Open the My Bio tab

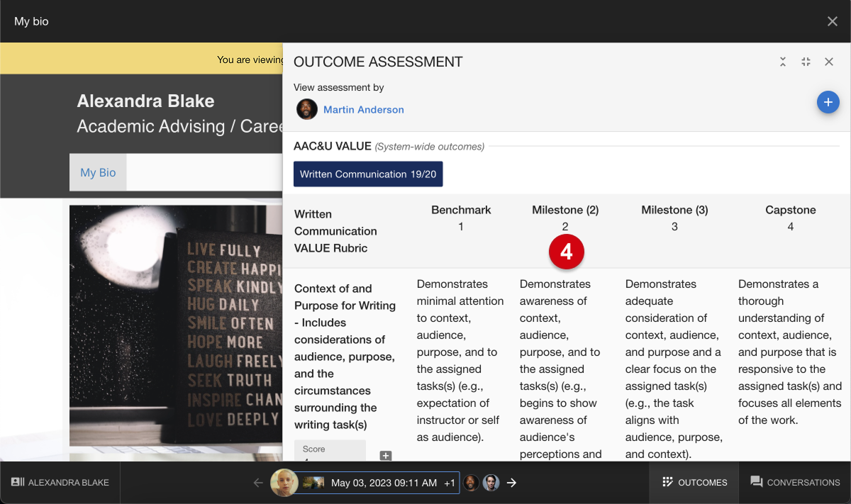click(x=98, y=172)
